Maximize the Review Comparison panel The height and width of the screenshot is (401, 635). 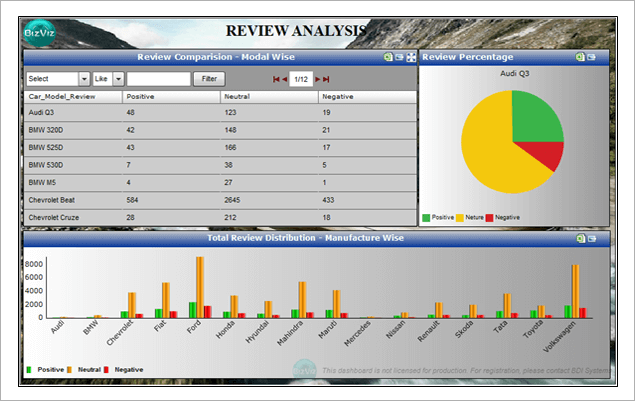pos(411,57)
